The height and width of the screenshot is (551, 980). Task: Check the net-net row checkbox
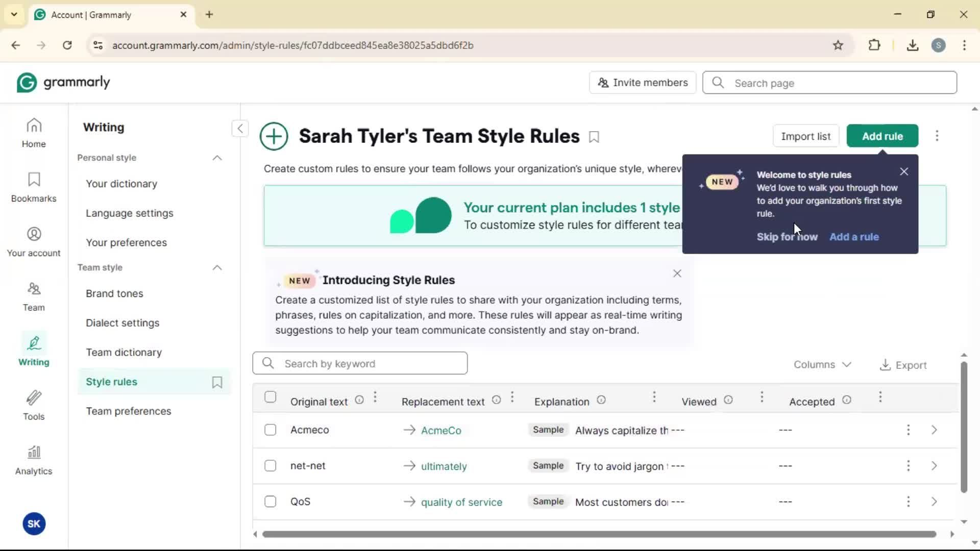tap(271, 466)
